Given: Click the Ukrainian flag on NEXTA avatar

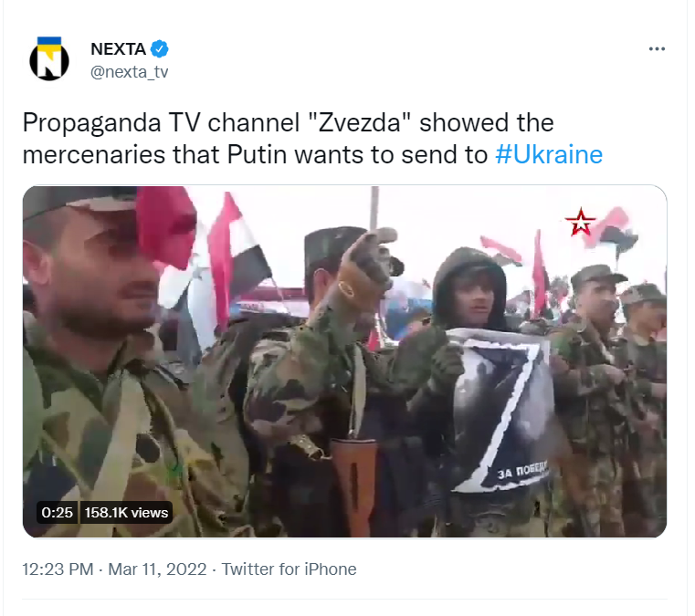Looking at the screenshot, I should (x=49, y=41).
